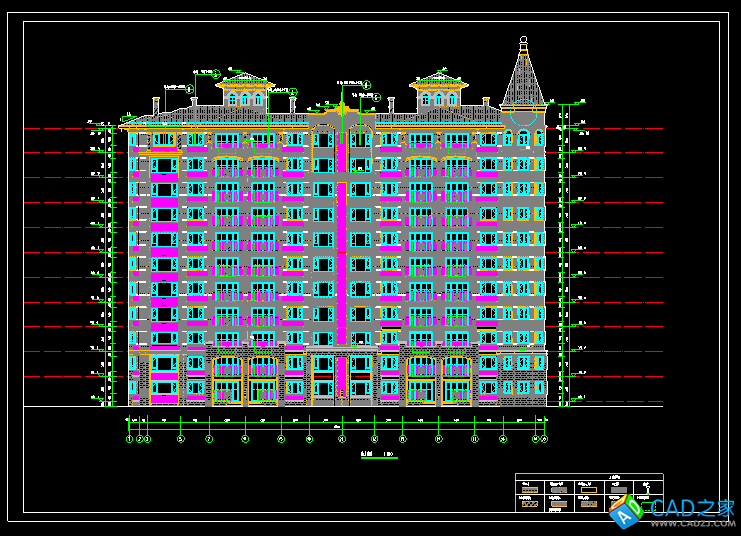Click the yellow ornament at center roof peak
The image size is (741, 536).
coord(343,108)
